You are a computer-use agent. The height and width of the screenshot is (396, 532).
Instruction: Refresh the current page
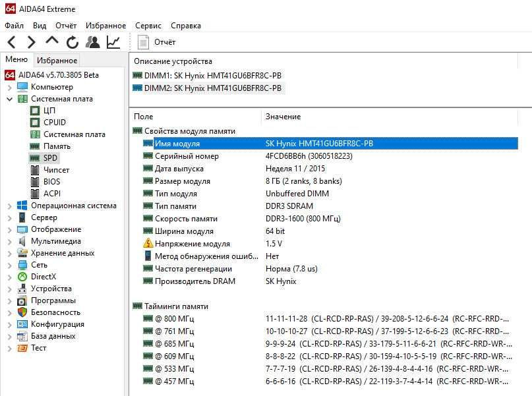73,42
